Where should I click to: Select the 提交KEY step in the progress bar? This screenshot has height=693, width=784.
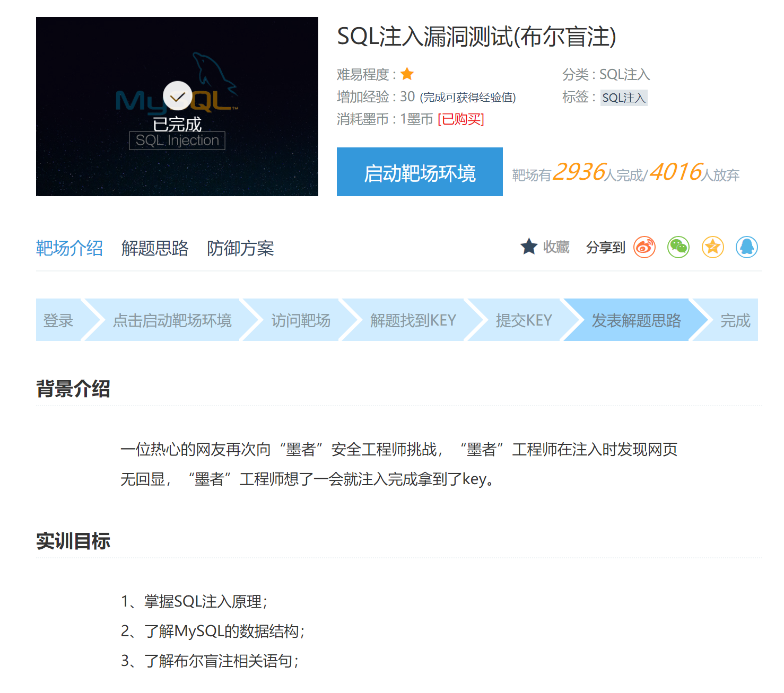[525, 320]
